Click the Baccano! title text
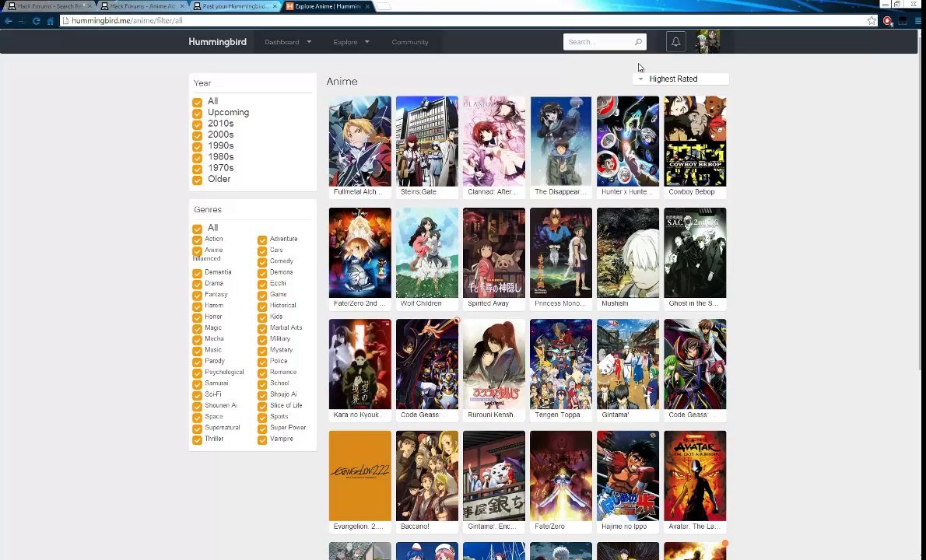This screenshot has width=926, height=560. (x=416, y=527)
